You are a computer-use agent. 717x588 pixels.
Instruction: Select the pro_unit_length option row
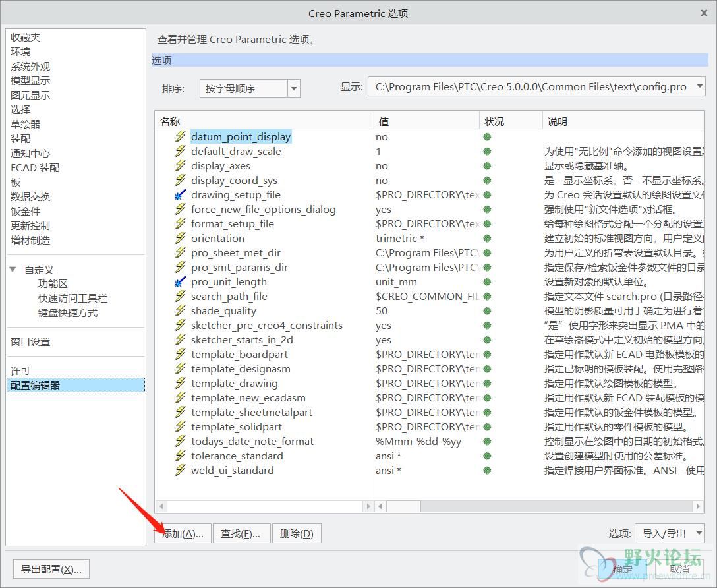(x=430, y=282)
